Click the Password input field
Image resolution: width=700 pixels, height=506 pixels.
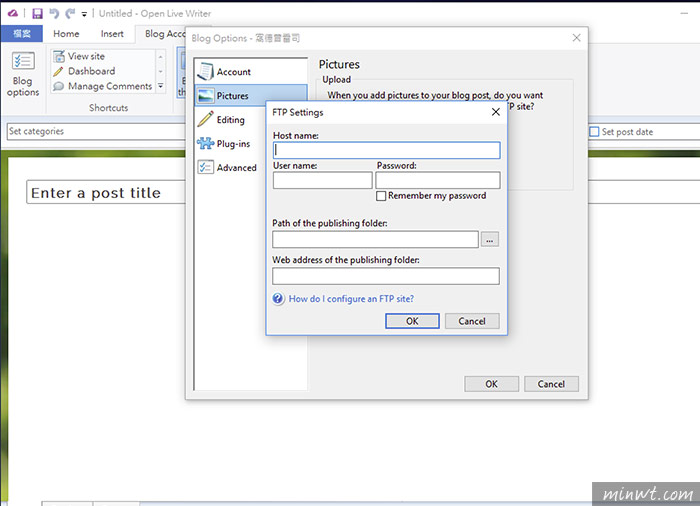tap(438, 180)
